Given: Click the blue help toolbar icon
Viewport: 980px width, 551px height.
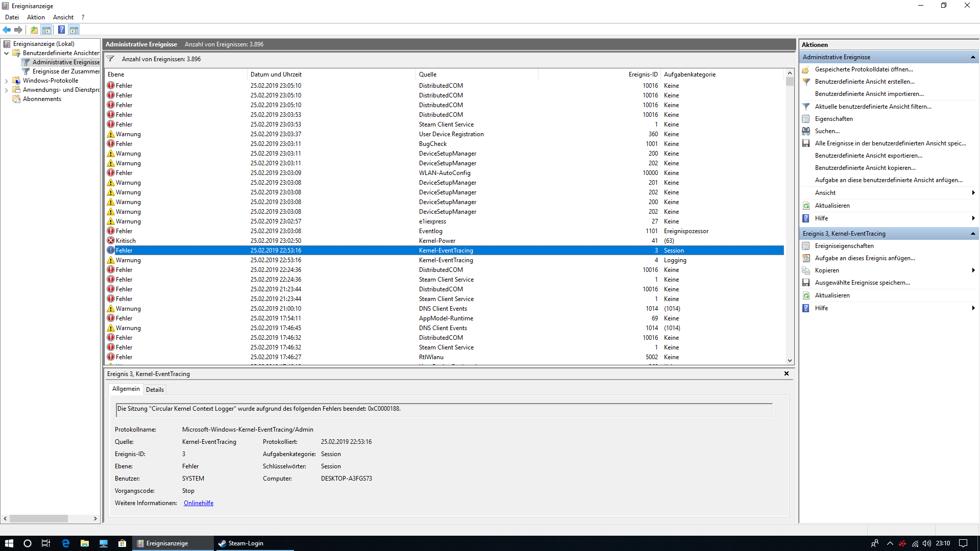Looking at the screenshot, I should tap(61, 30).
